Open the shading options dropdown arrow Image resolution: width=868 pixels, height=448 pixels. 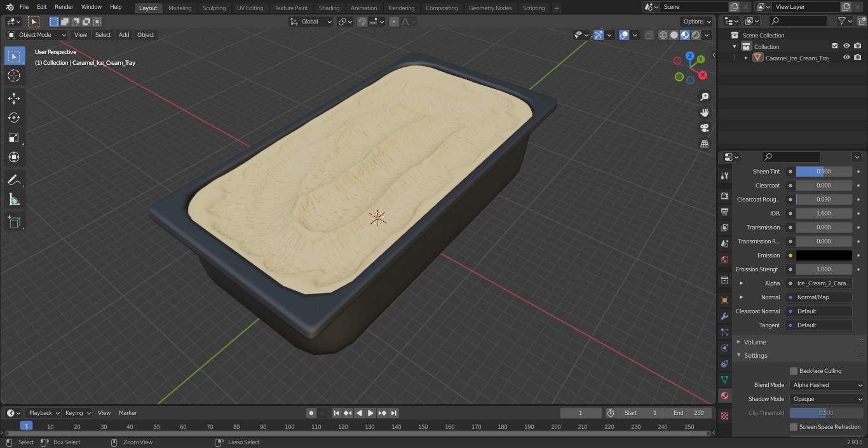coord(707,35)
